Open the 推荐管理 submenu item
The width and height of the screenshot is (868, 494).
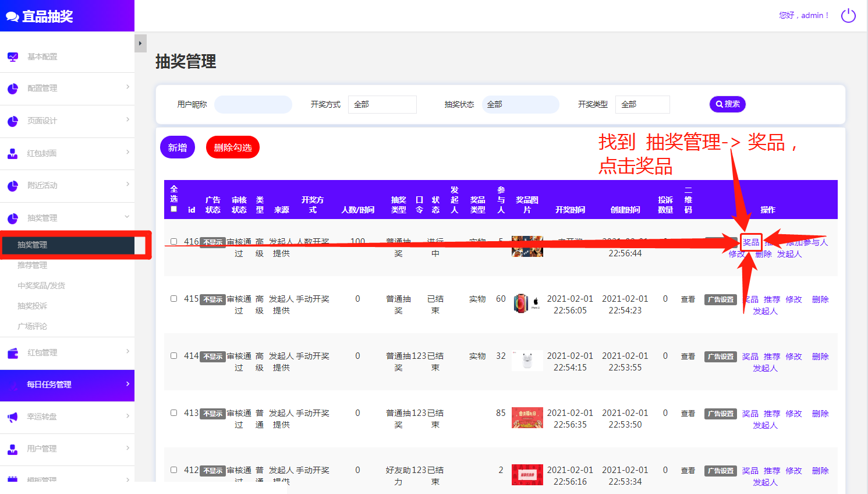coord(33,265)
